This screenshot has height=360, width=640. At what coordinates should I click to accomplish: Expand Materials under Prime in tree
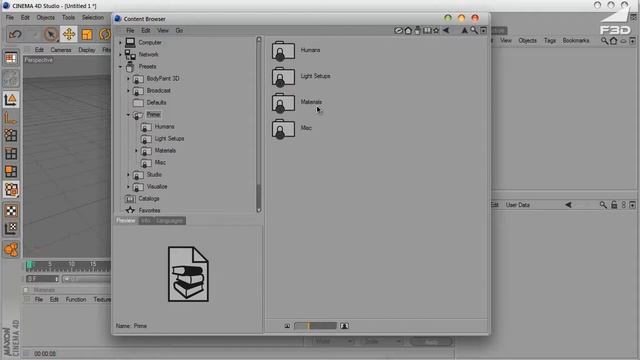[136, 151]
